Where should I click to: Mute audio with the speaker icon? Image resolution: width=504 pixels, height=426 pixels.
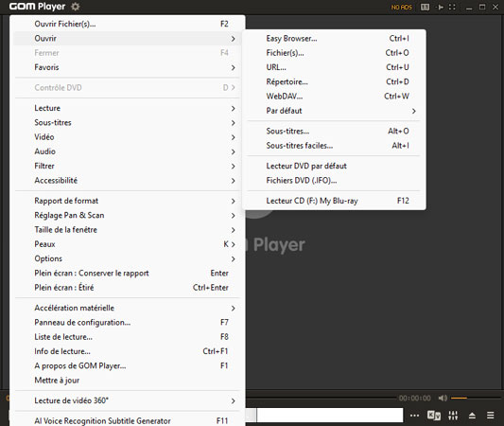[443, 398]
